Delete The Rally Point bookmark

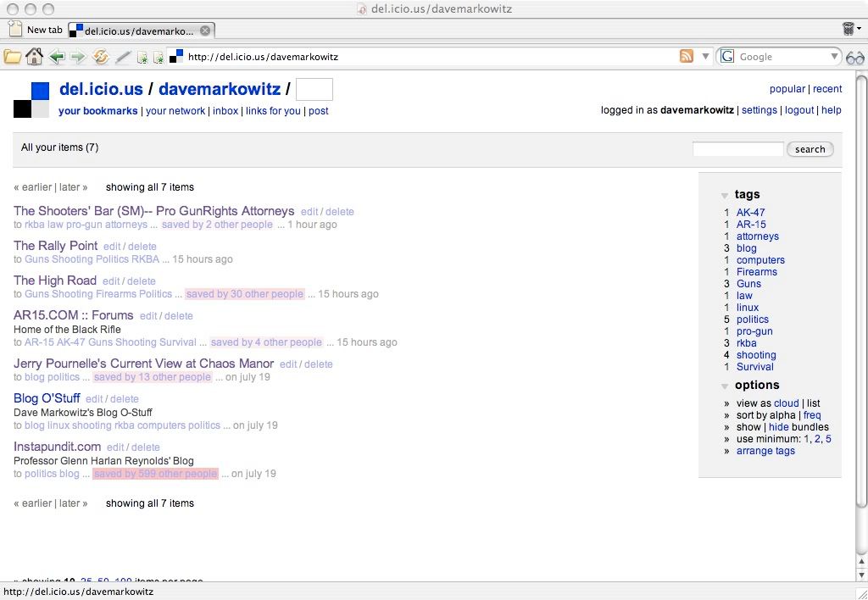click(142, 247)
